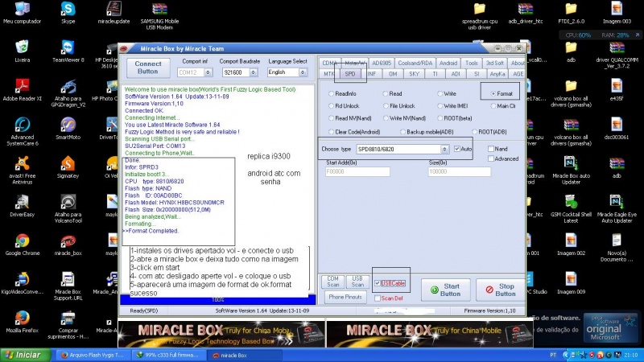
Task: Launch Advanced SystemCare 6
Action: (23, 131)
